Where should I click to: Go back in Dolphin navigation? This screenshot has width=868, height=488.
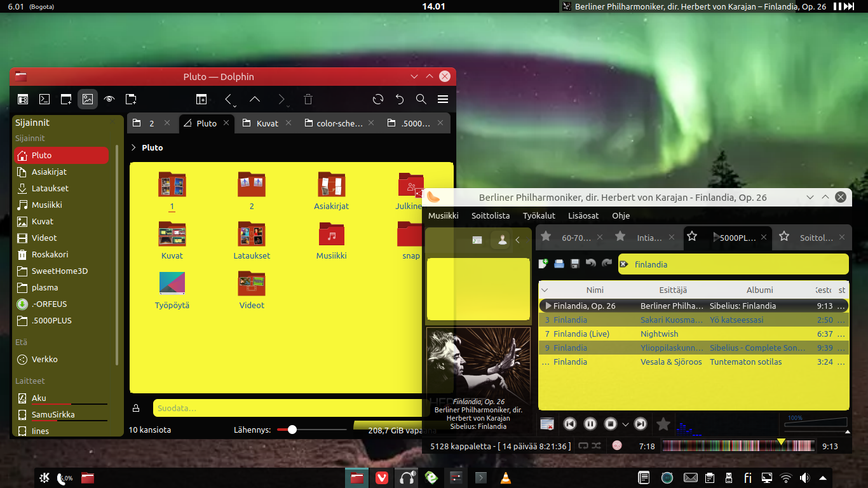pos(228,99)
